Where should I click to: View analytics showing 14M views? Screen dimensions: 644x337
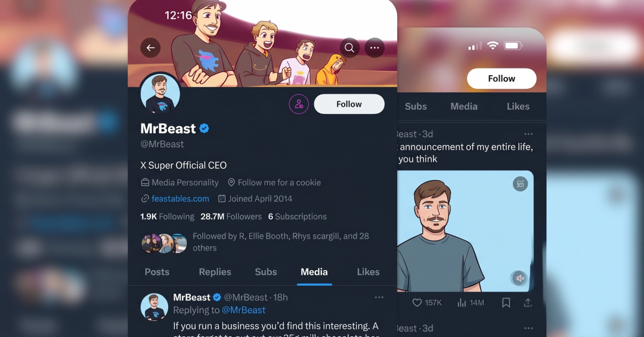(470, 303)
